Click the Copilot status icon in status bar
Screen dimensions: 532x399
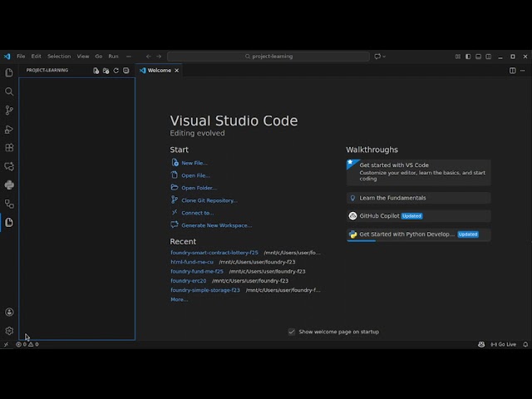tap(481, 344)
